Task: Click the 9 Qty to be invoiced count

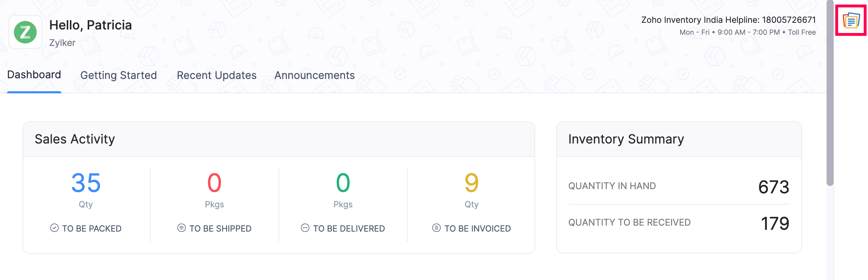Action: (x=472, y=183)
